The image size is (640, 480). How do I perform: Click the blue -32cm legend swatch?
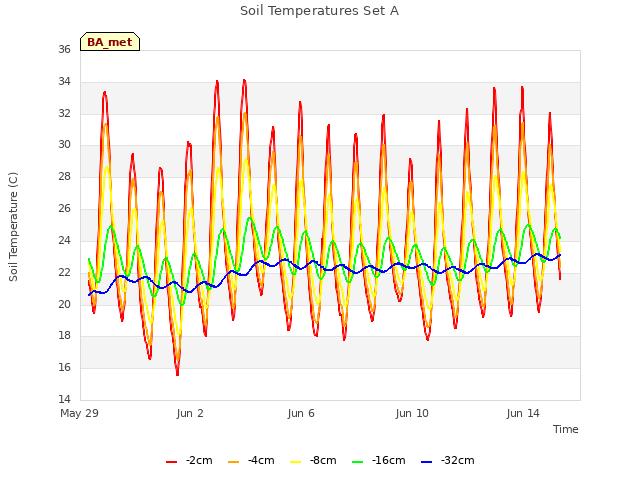pyautogui.click(x=427, y=462)
